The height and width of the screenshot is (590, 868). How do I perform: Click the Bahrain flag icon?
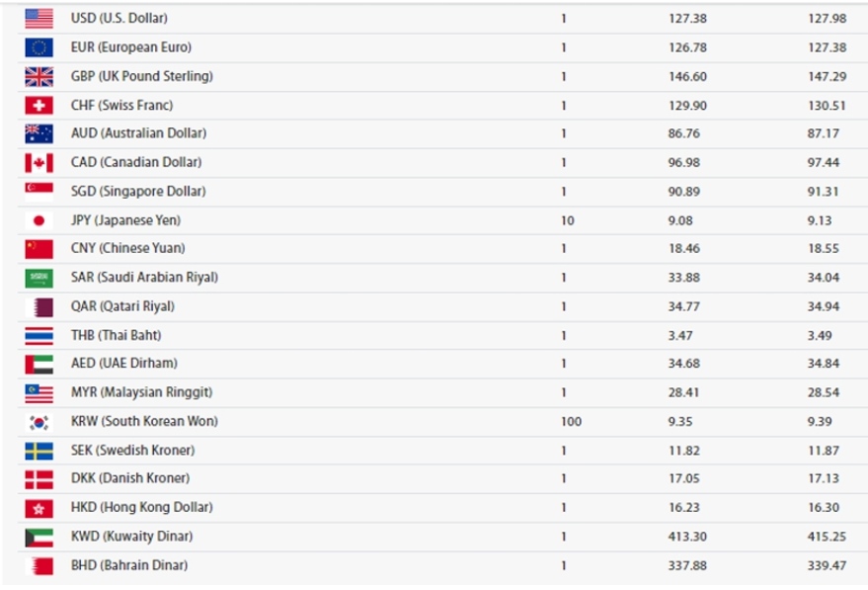point(39,566)
